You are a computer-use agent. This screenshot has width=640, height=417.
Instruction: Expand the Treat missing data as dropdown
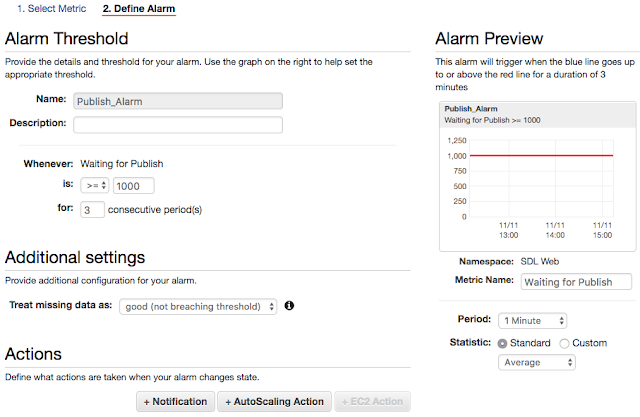pos(198,306)
